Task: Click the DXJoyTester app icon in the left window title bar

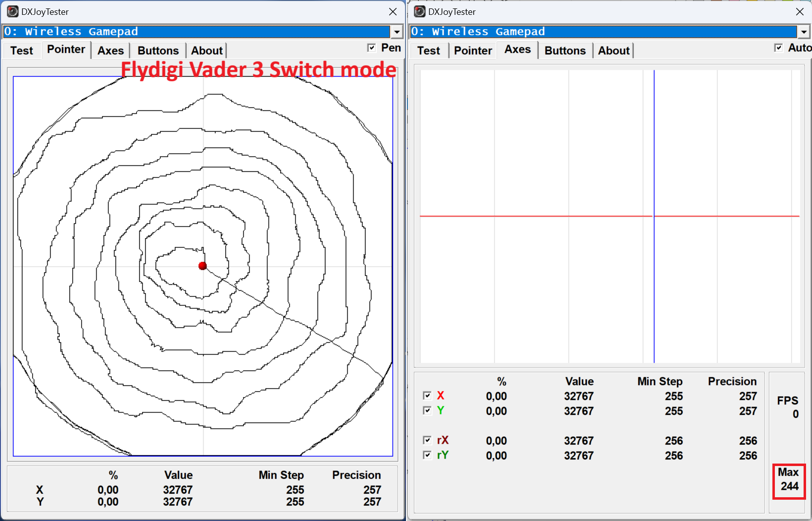Action: [x=12, y=11]
